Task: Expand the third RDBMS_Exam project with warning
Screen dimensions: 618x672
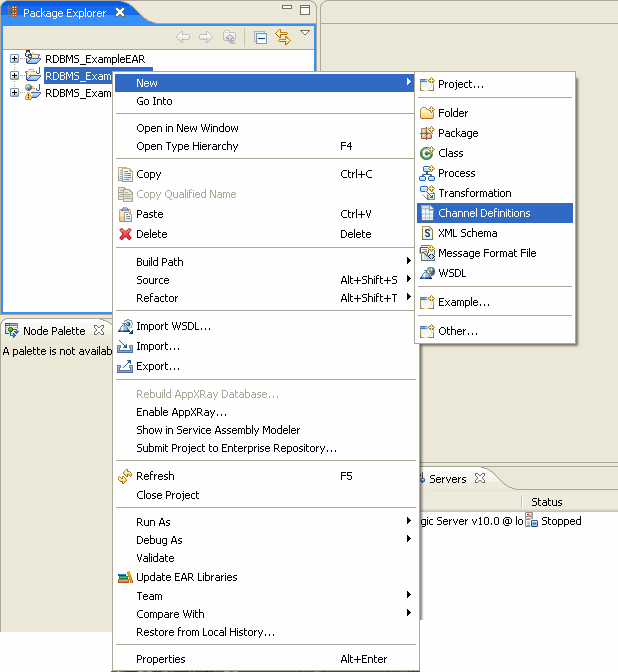Action: (14, 93)
